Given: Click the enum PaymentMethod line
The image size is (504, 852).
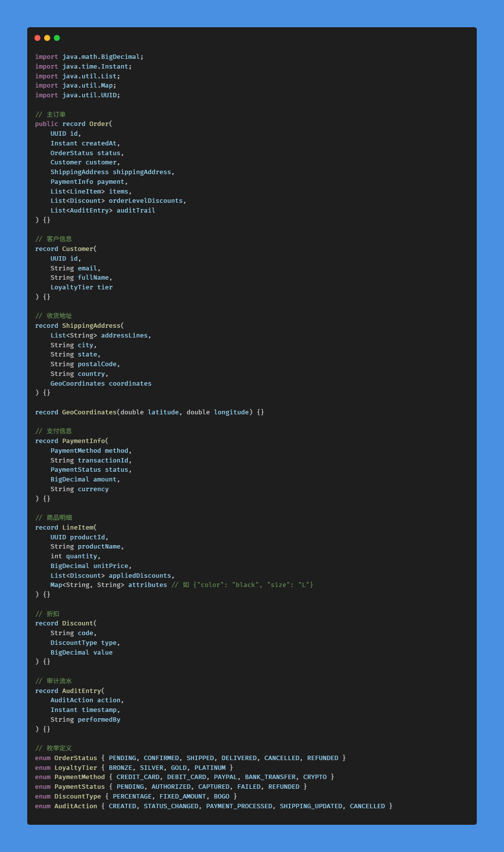Looking at the screenshot, I should 185,777.
